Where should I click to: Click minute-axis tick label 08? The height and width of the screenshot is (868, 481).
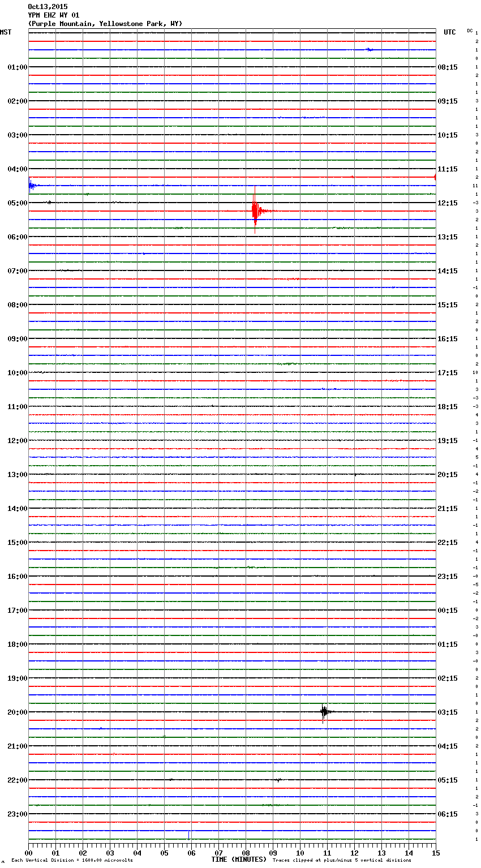[246, 853]
